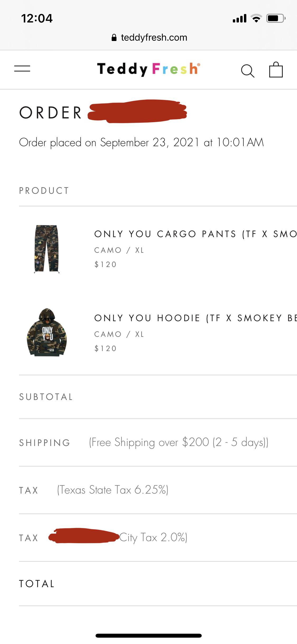The height and width of the screenshot is (644, 297).
Task: Open Only You Cargo Pants product link
Action: tap(195, 234)
